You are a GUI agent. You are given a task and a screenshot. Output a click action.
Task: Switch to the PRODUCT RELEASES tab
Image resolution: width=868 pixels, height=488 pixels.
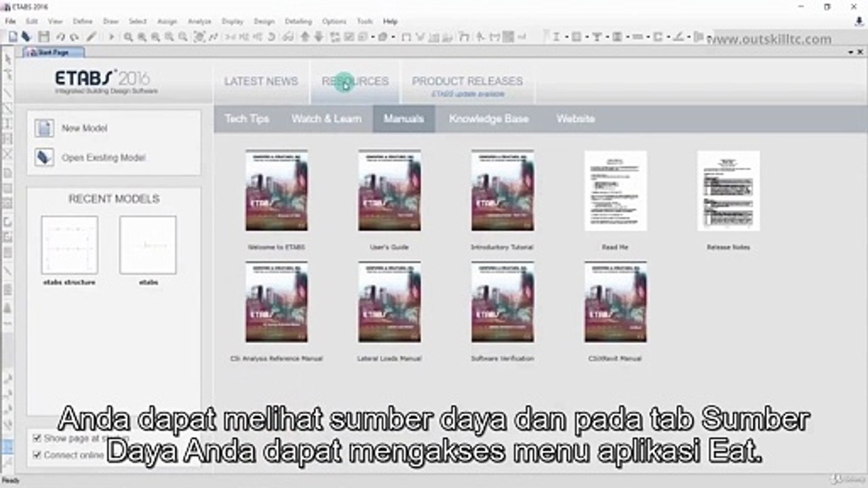click(467, 81)
